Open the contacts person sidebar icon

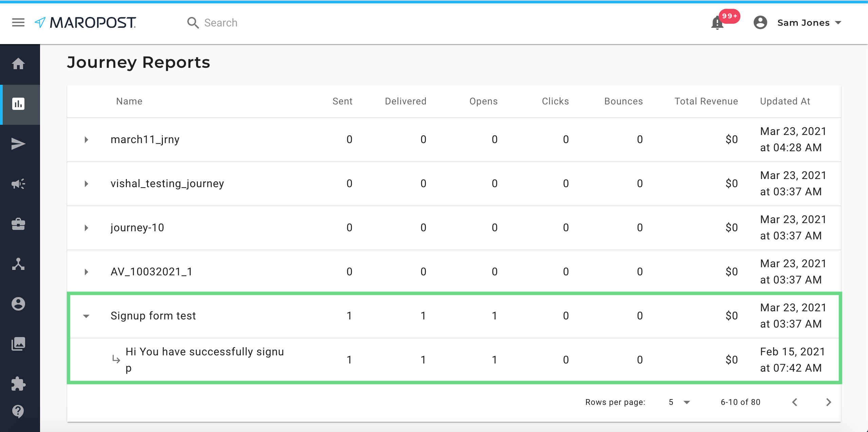(18, 304)
